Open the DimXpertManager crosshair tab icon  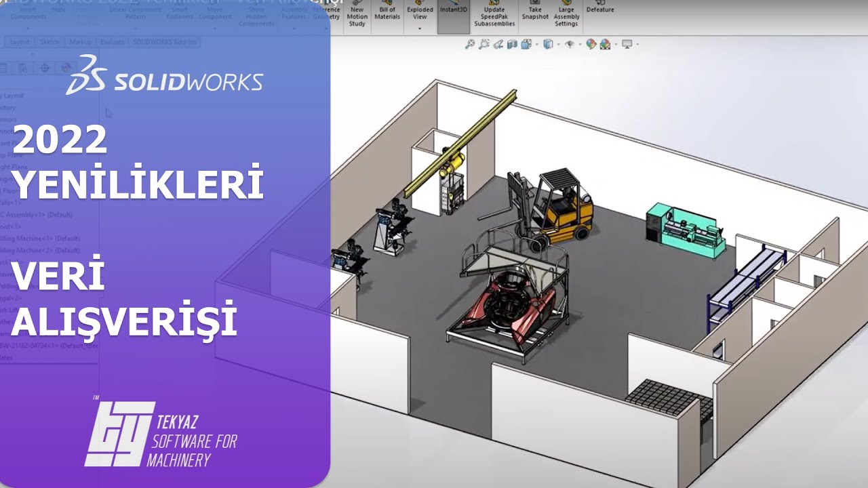tap(45, 68)
